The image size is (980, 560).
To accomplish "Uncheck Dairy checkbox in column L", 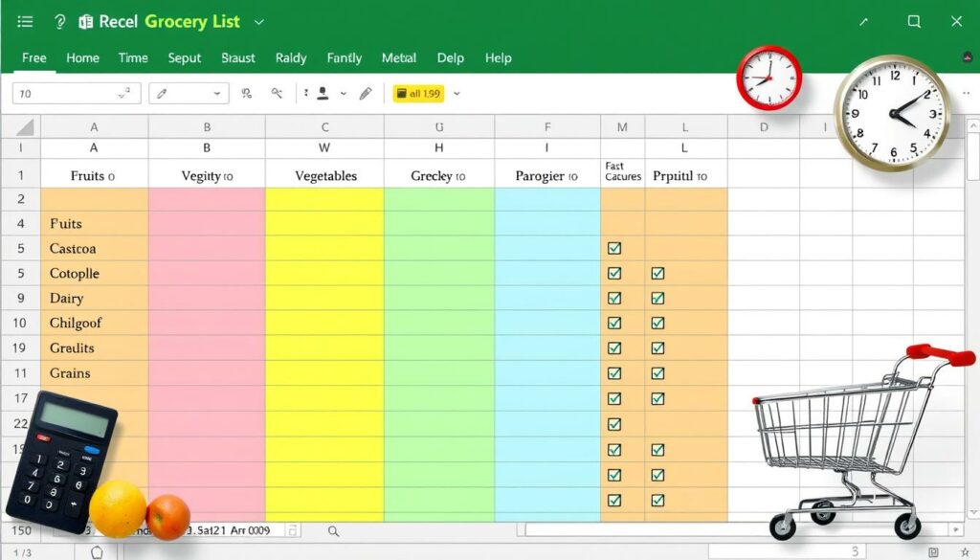I will (657, 298).
